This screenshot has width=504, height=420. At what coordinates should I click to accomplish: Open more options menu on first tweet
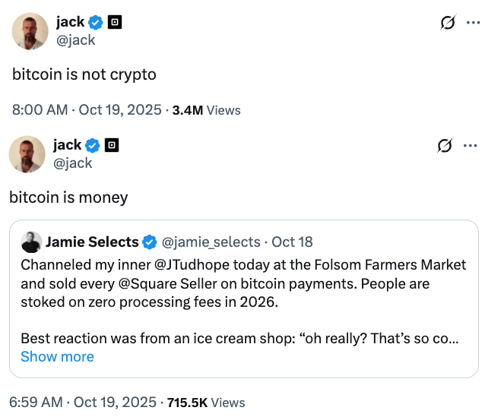pos(473,23)
